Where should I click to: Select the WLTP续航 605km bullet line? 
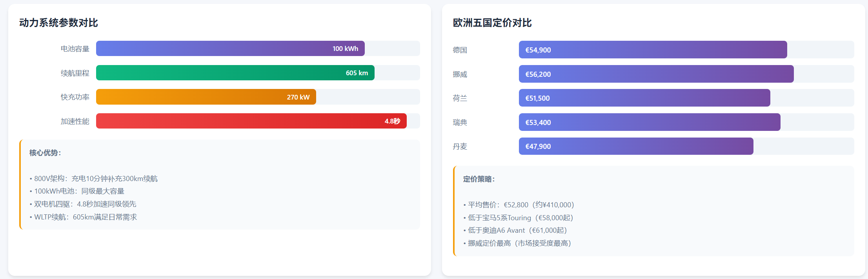(x=84, y=217)
